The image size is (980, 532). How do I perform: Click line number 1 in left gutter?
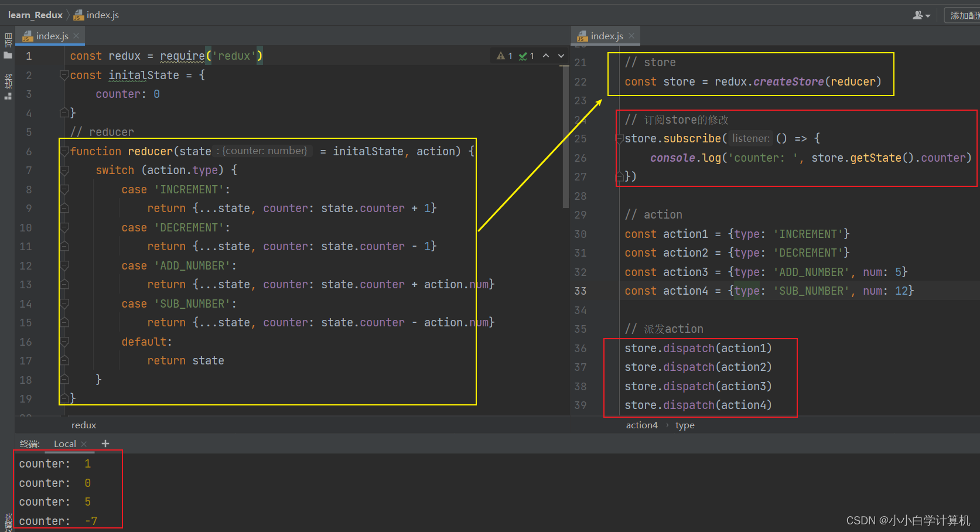point(29,56)
